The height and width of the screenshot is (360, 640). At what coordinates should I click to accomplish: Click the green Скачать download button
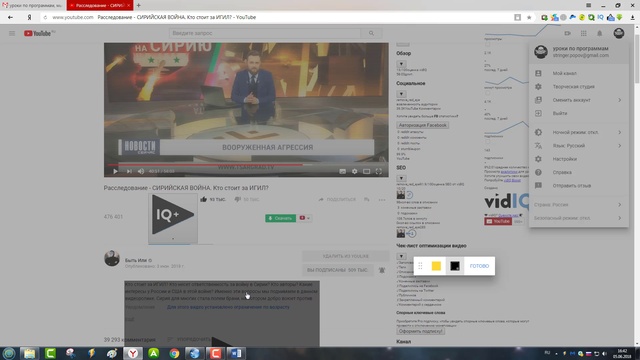pyautogui.click(x=280, y=218)
